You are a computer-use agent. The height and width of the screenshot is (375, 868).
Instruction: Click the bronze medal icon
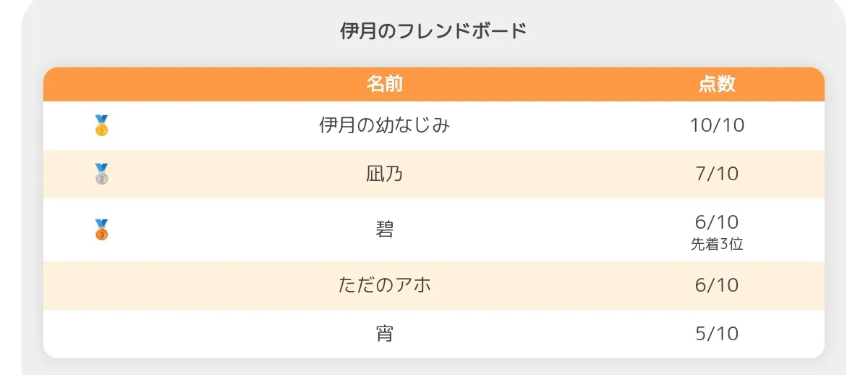coord(101,229)
